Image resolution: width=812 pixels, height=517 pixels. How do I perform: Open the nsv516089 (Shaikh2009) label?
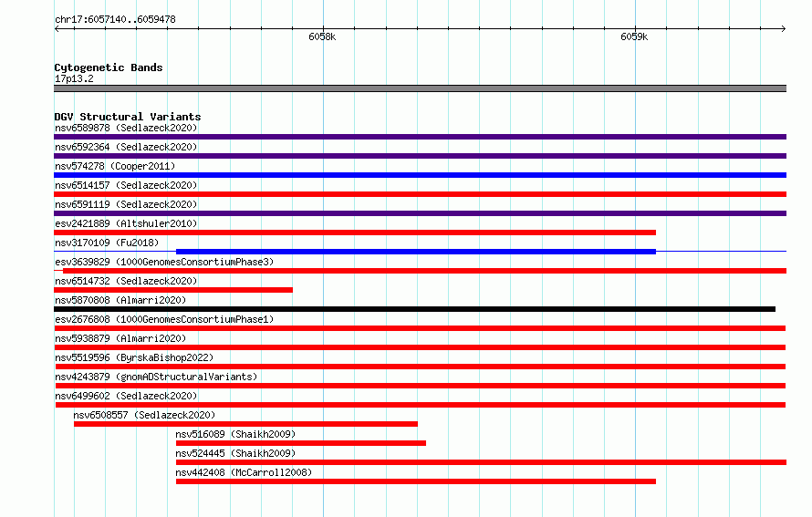click(235, 434)
